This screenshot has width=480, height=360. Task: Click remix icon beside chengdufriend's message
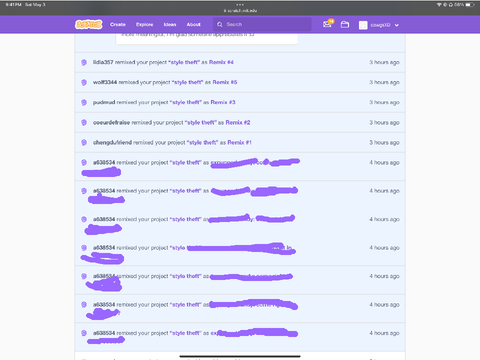[84, 142]
